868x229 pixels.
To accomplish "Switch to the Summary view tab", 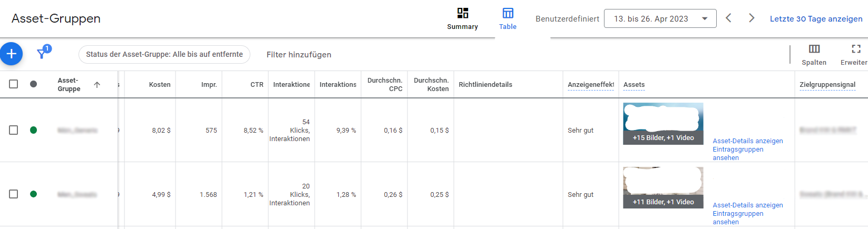I will 462,19.
